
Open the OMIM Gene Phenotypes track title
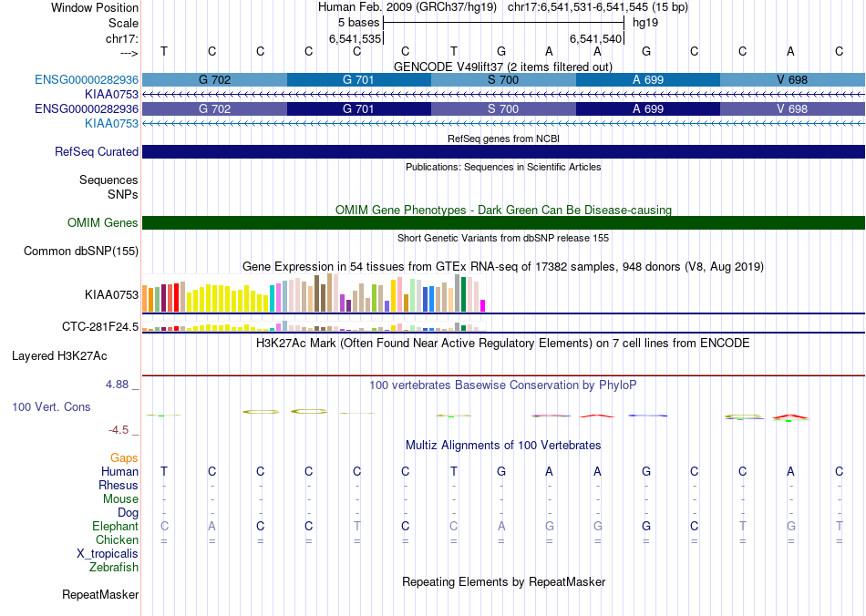(503, 210)
